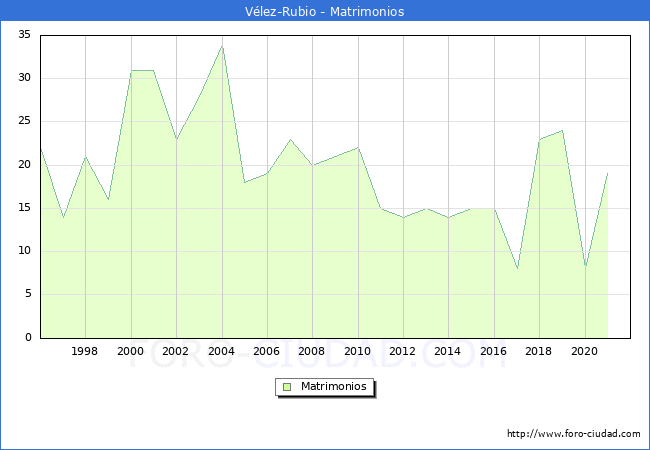
Task: Click the 0 y-axis label
Action: [x=28, y=337]
